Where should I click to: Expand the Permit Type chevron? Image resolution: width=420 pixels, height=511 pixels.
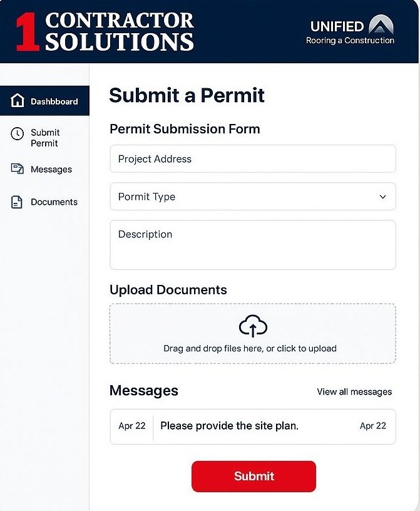click(x=382, y=197)
